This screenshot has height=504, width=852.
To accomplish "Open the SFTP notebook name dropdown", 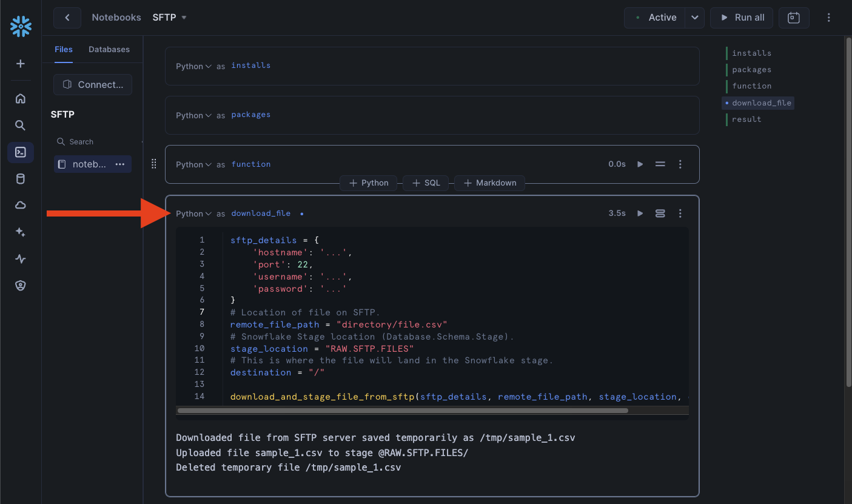I will tap(184, 18).
